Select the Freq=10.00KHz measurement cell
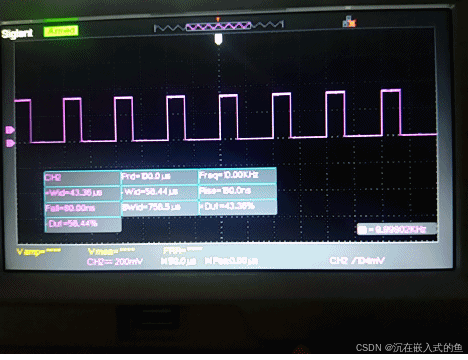The image size is (468, 360). 237,175
